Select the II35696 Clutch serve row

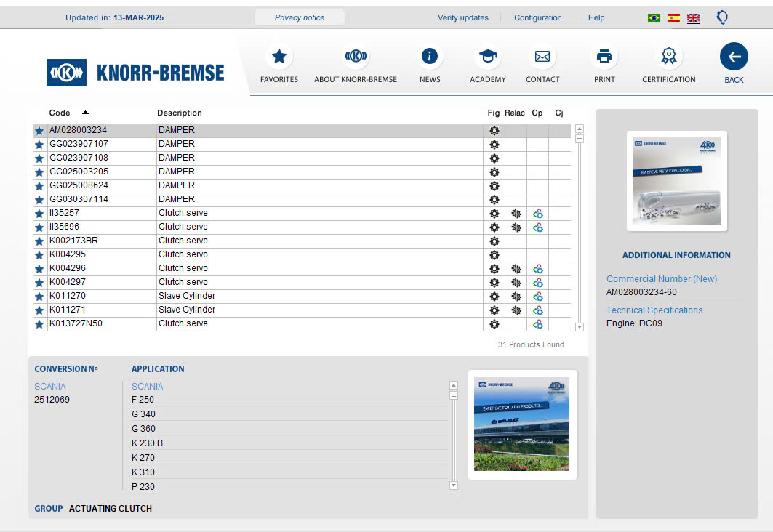[x=302, y=227]
